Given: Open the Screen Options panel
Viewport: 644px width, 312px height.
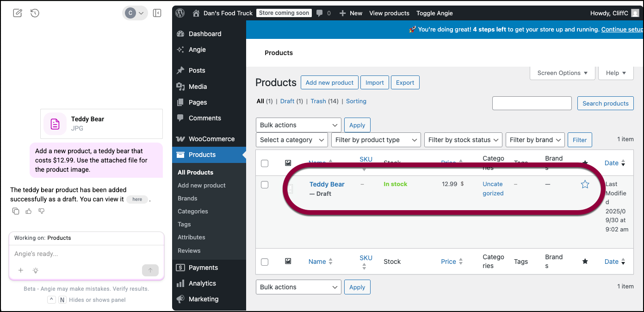Looking at the screenshot, I should [562, 73].
